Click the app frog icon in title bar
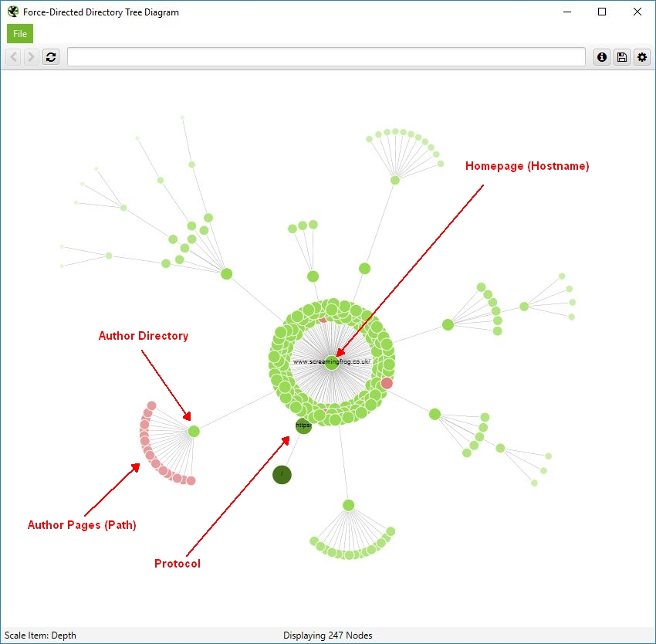Image resolution: width=656 pixels, height=644 pixels. (13, 12)
